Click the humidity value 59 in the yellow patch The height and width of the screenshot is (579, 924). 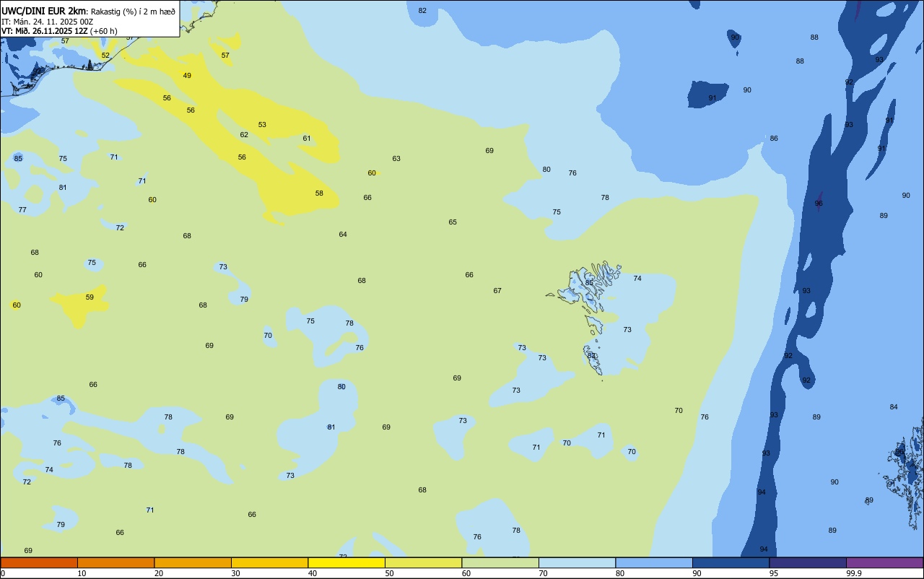click(90, 297)
